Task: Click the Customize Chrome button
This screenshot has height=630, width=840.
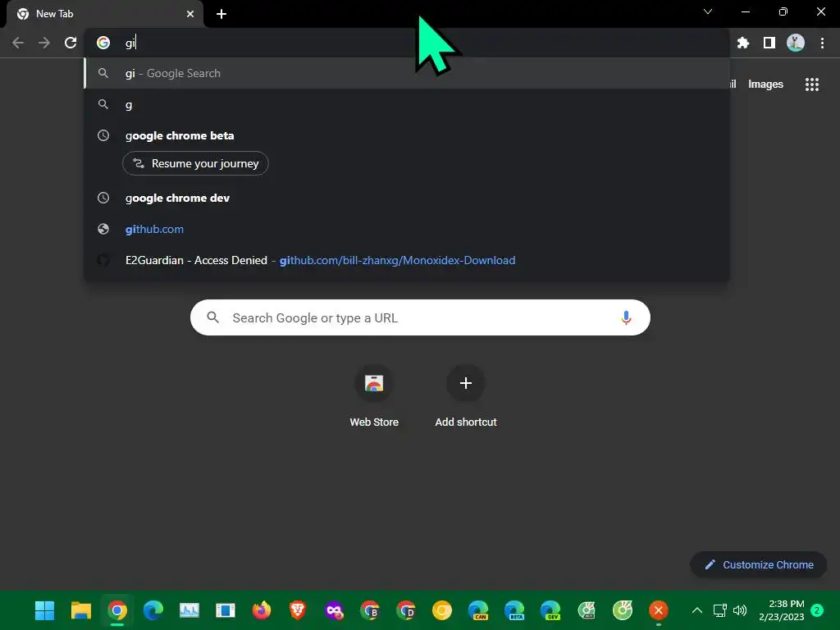Action: [x=759, y=564]
